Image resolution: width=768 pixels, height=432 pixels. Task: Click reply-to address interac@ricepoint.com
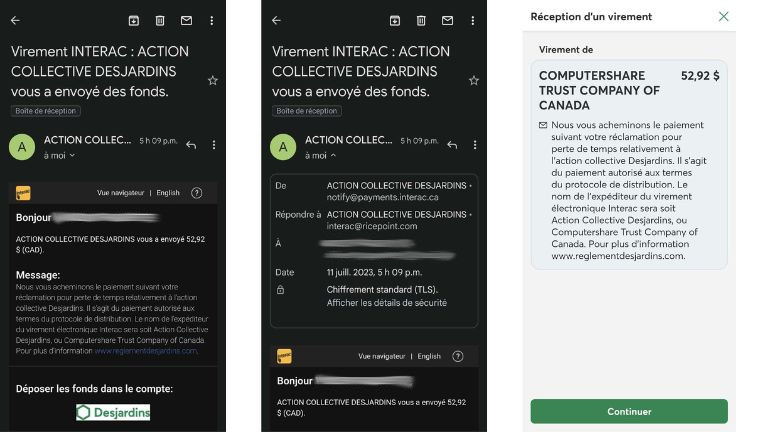point(372,226)
